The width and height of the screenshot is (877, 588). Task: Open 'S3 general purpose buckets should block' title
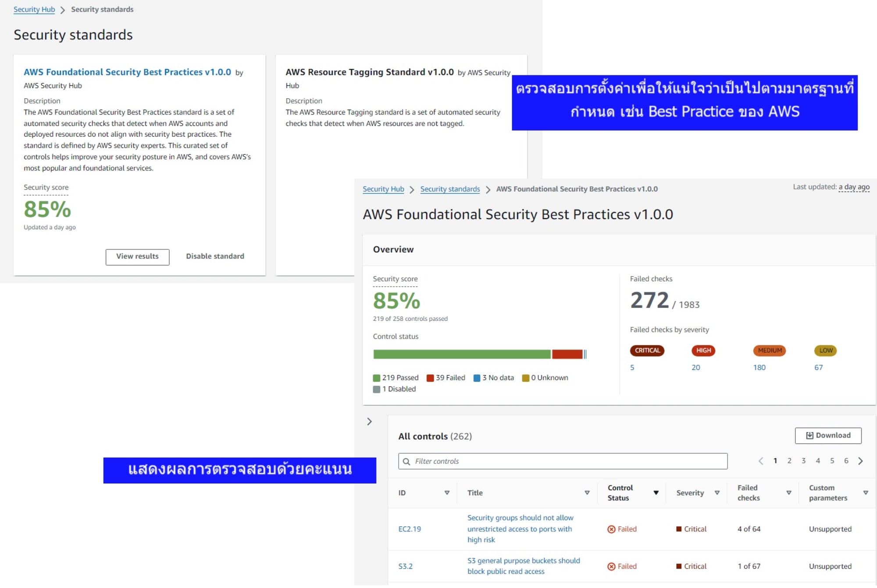[x=524, y=566]
